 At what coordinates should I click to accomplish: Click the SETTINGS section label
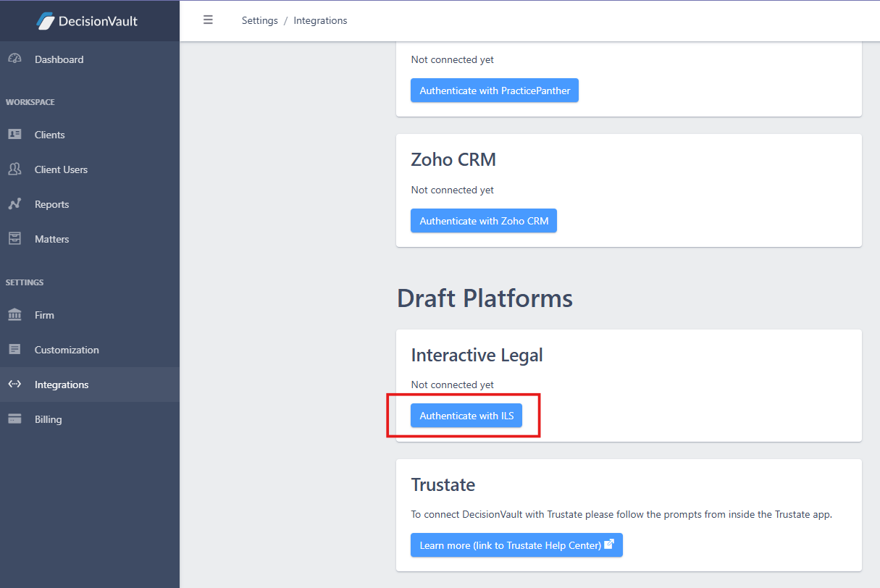[x=25, y=282]
